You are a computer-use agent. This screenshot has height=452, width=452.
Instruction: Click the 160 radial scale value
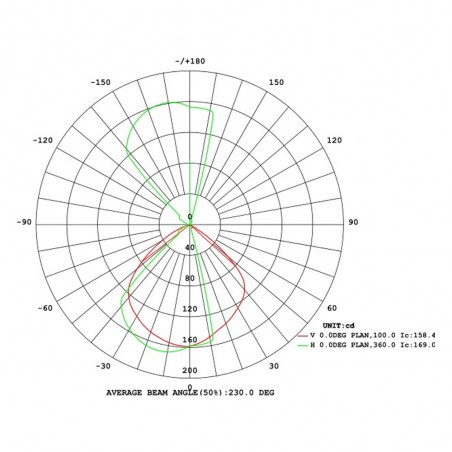point(190,340)
